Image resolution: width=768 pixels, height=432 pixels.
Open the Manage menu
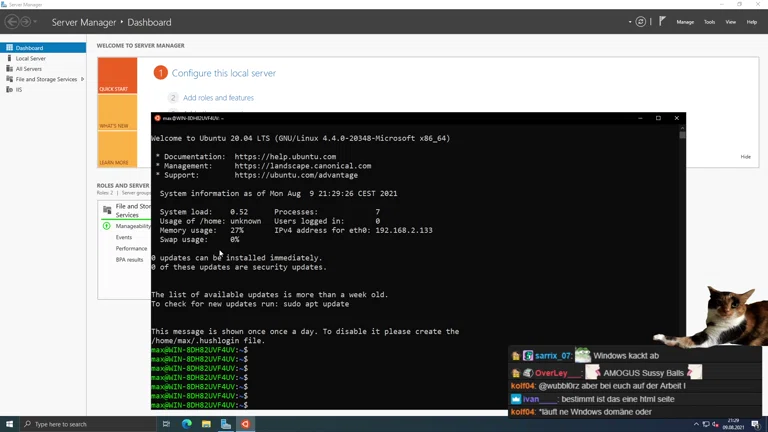(685, 22)
